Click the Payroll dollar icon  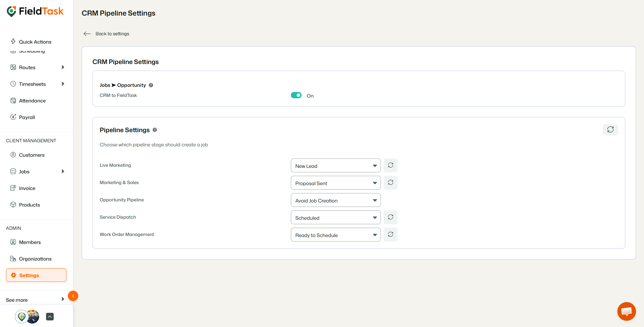pyautogui.click(x=13, y=117)
